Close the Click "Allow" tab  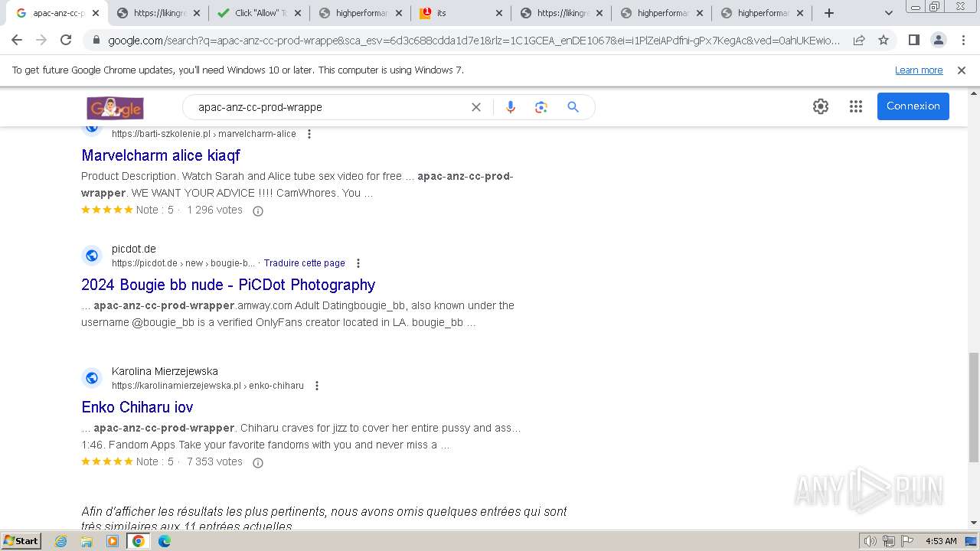pos(297,13)
